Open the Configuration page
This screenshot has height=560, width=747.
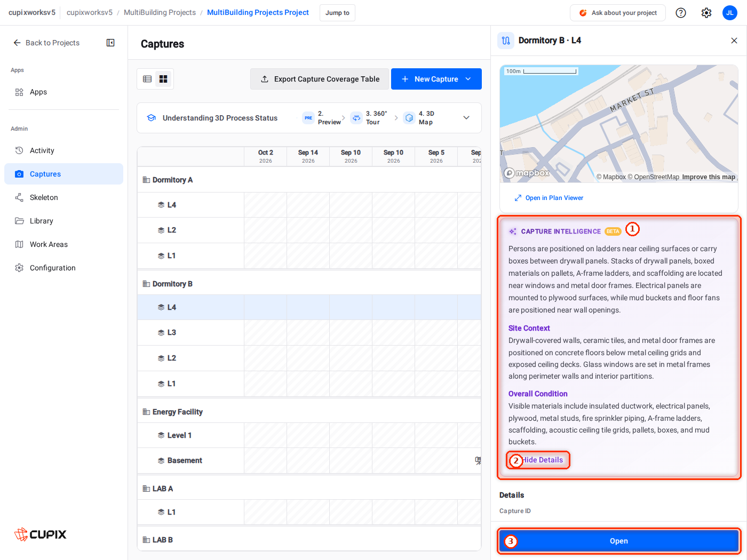coord(64,268)
